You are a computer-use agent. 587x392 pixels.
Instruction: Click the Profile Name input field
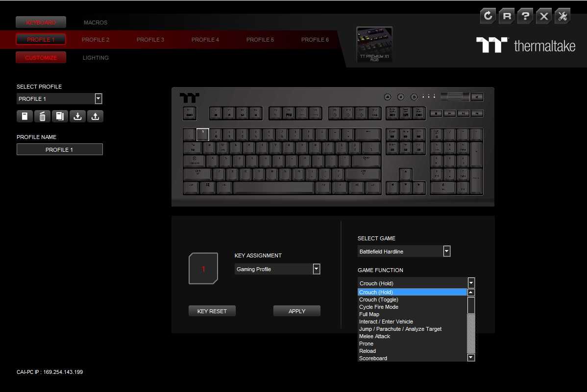59,149
